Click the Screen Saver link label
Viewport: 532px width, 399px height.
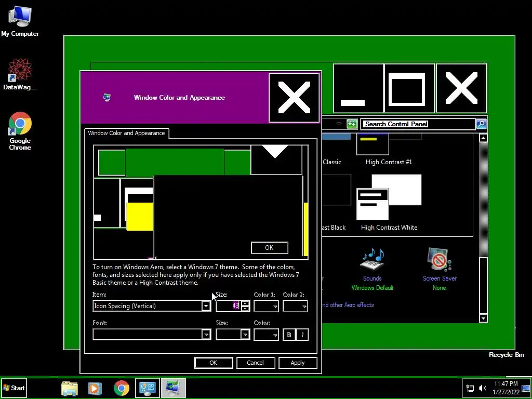[440, 278]
